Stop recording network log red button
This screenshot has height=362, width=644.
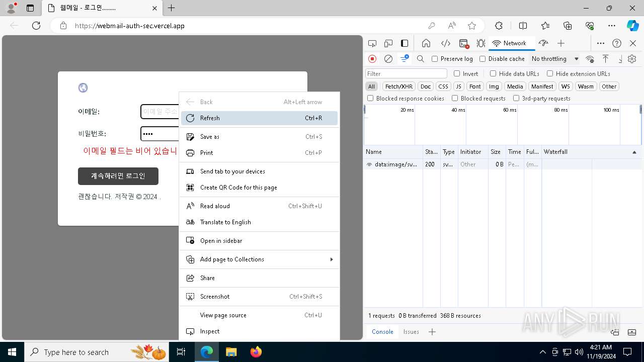[372, 59]
